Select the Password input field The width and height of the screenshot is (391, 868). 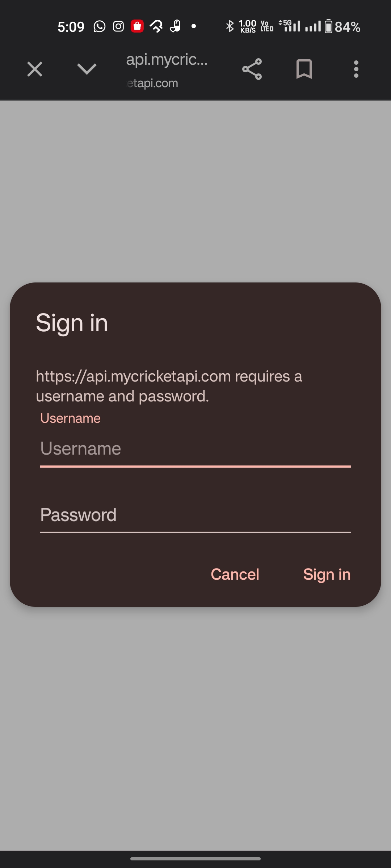(195, 515)
